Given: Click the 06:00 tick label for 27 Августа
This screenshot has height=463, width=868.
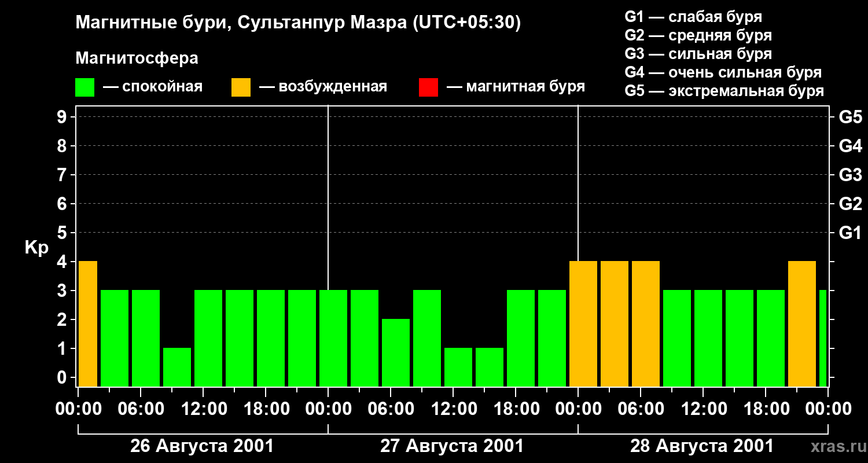Looking at the screenshot, I should 391,409.
